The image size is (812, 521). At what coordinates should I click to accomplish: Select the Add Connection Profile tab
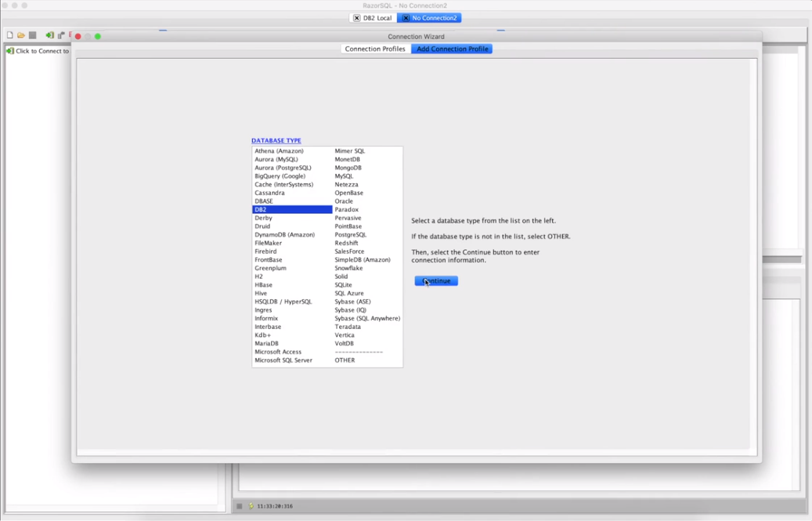click(x=452, y=49)
